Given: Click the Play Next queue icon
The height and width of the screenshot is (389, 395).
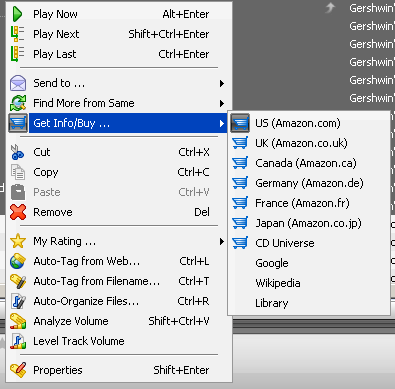Looking at the screenshot, I should click(x=17, y=34).
